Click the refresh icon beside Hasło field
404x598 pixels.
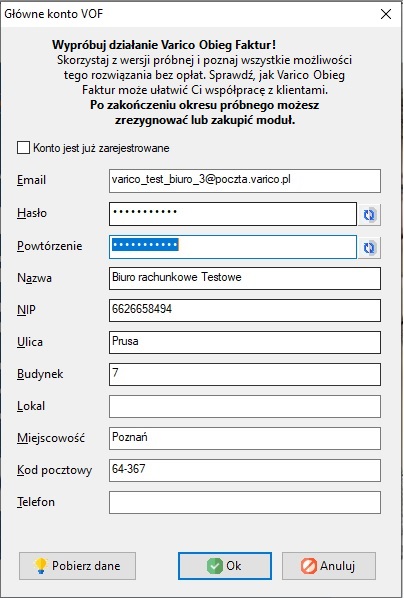[x=369, y=215]
